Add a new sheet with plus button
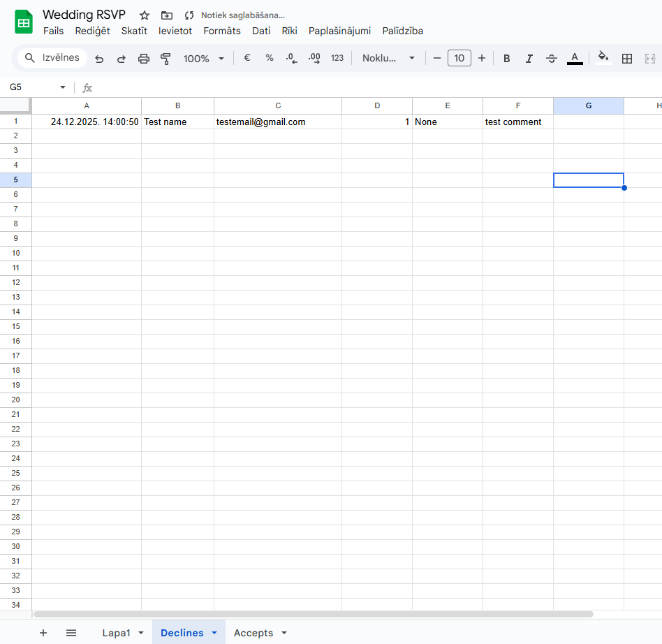The width and height of the screenshot is (662, 644). tap(43, 633)
